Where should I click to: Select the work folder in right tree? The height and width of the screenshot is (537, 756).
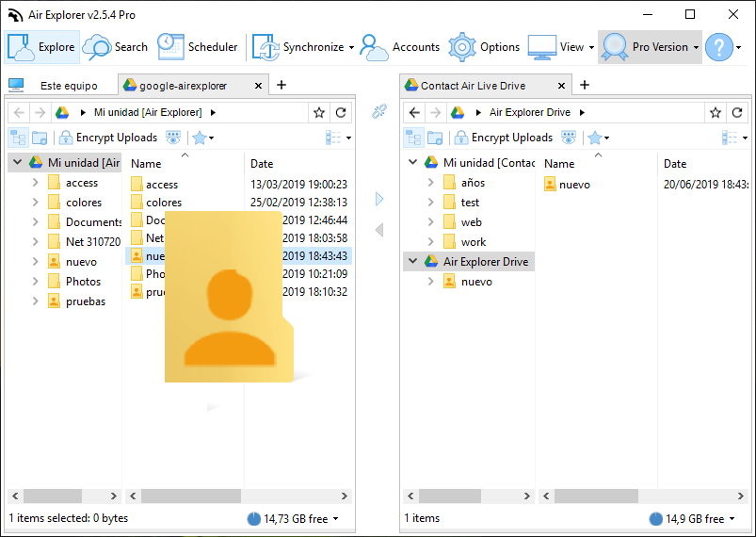point(465,242)
